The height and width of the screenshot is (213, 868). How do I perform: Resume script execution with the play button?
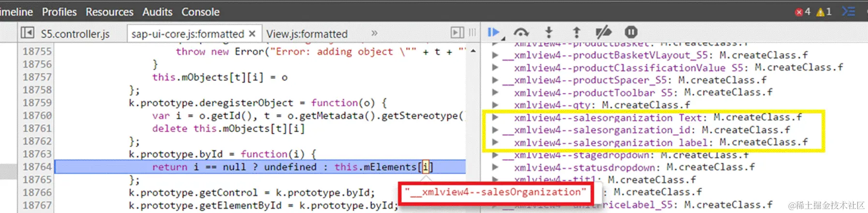(x=493, y=32)
